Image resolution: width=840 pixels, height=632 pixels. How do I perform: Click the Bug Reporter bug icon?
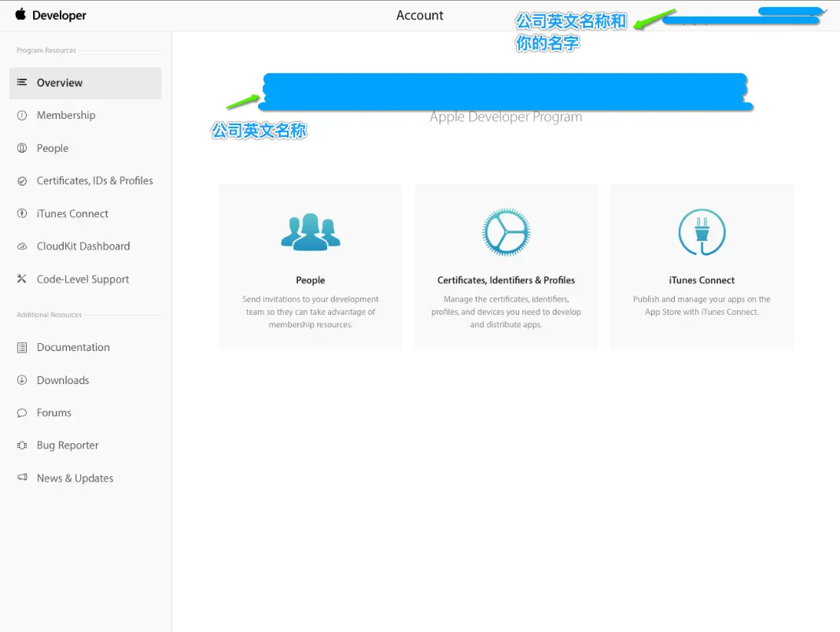coord(22,445)
